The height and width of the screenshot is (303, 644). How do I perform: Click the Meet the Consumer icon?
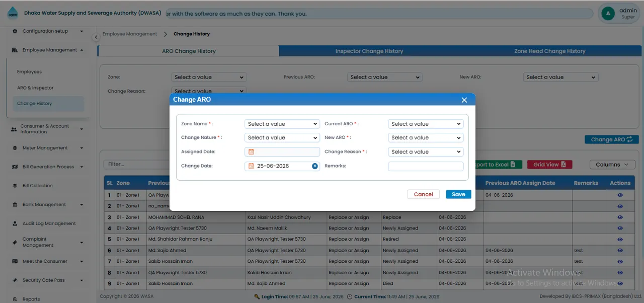pyautogui.click(x=15, y=262)
